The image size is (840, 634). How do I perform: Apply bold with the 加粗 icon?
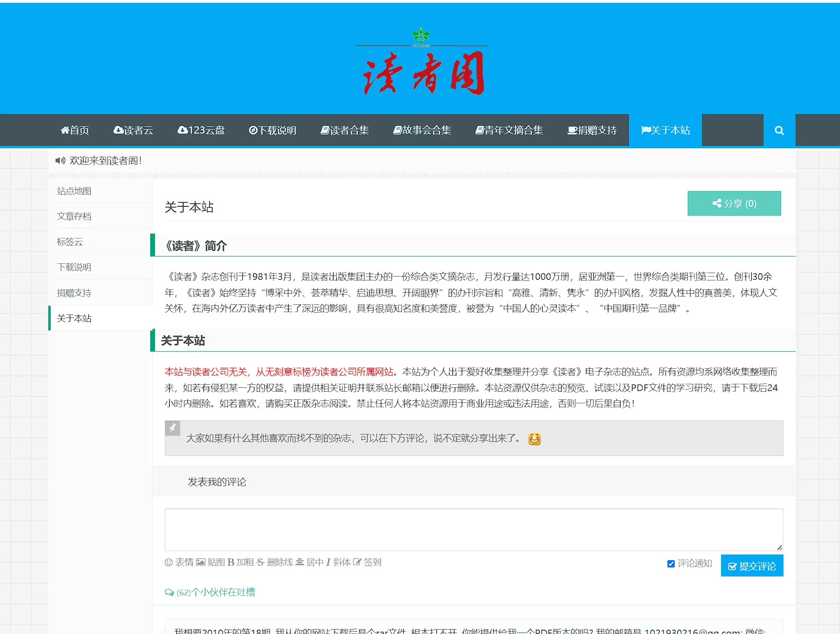click(231, 562)
